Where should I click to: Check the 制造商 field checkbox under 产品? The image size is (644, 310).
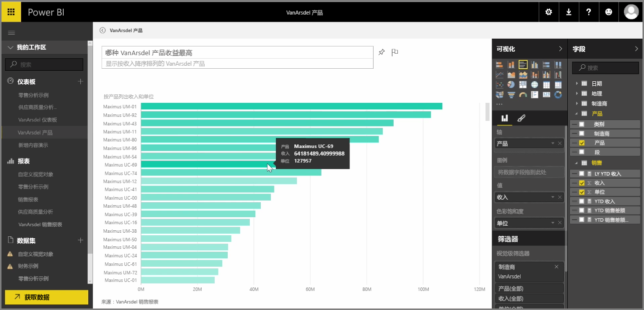[x=582, y=133]
